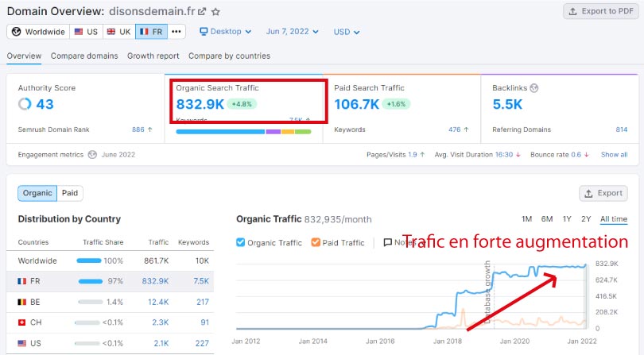The height and width of the screenshot is (355, 644).
Task: Click Show all engagement metrics
Action: 614,155
